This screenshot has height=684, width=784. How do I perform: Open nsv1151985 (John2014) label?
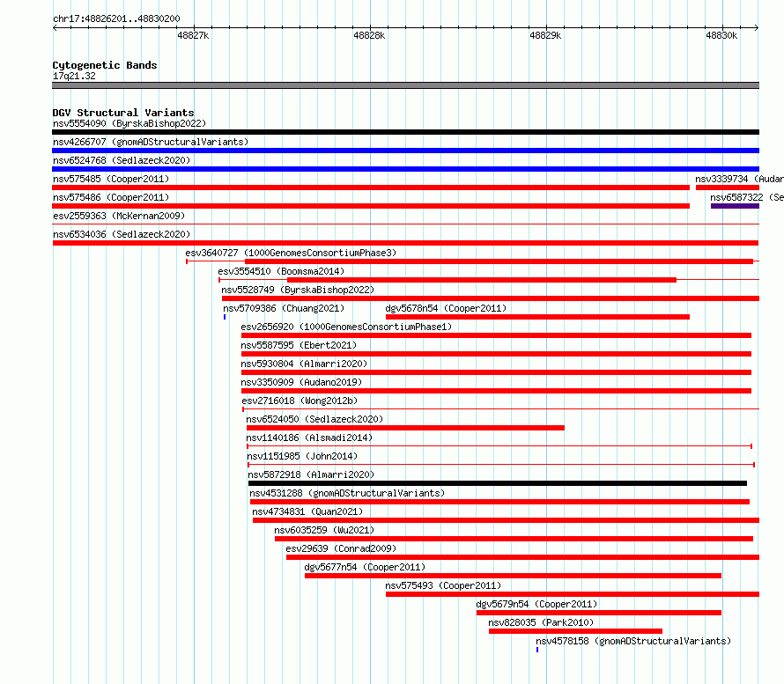pos(302,456)
